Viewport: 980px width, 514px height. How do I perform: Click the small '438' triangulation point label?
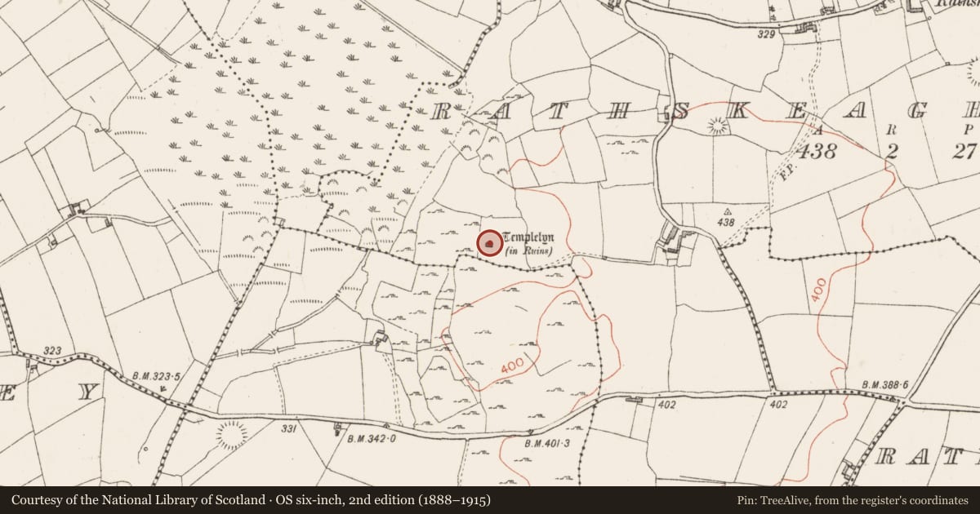coord(725,222)
